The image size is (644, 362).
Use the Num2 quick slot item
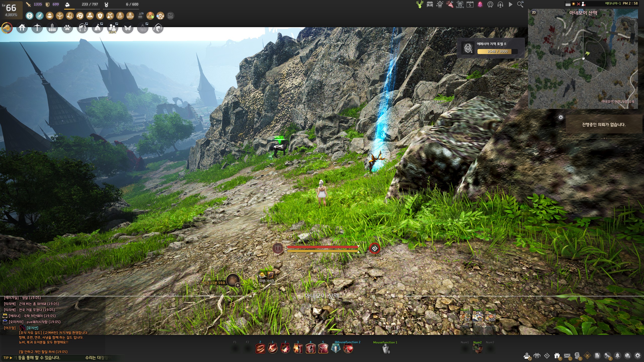click(x=477, y=348)
